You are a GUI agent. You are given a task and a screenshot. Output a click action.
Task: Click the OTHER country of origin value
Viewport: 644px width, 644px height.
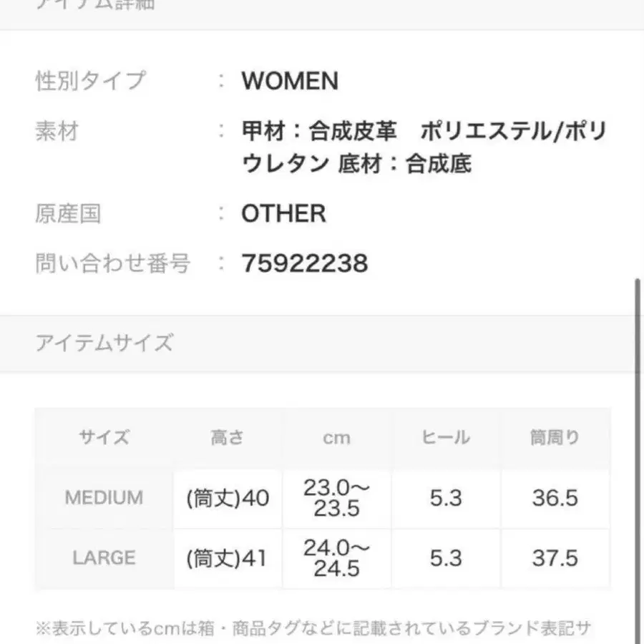pos(283,213)
